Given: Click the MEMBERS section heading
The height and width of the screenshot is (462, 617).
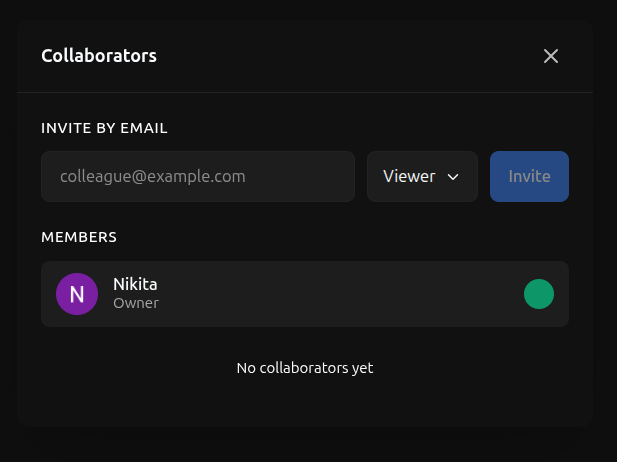Looking at the screenshot, I should [x=79, y=237].
